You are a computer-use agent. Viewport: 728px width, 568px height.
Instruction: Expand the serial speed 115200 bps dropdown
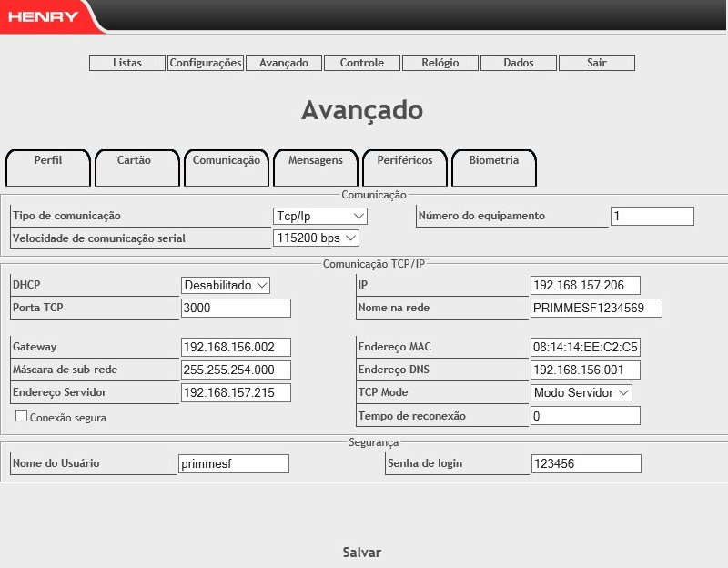click(316, 238)
